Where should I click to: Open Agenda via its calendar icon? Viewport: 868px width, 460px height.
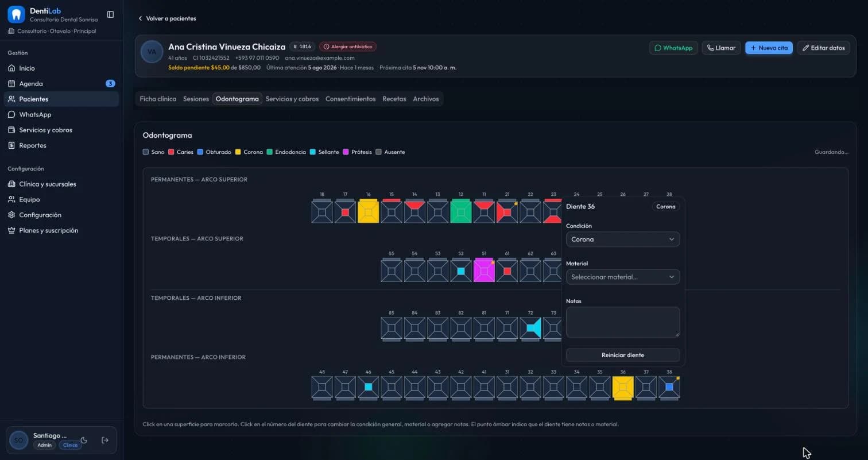click(11, 84)
